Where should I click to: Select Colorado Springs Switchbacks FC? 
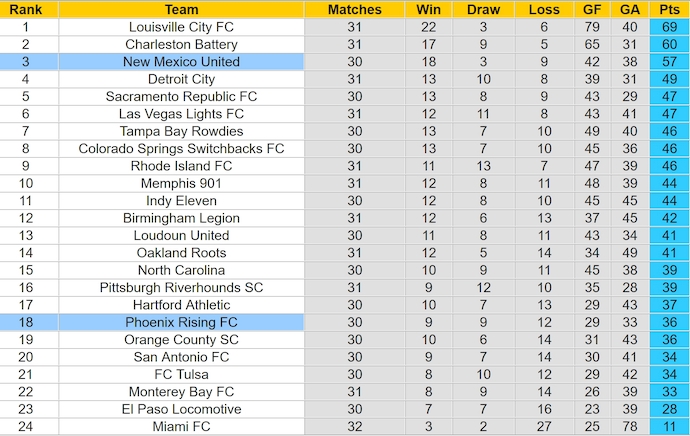tap(181, 148)
